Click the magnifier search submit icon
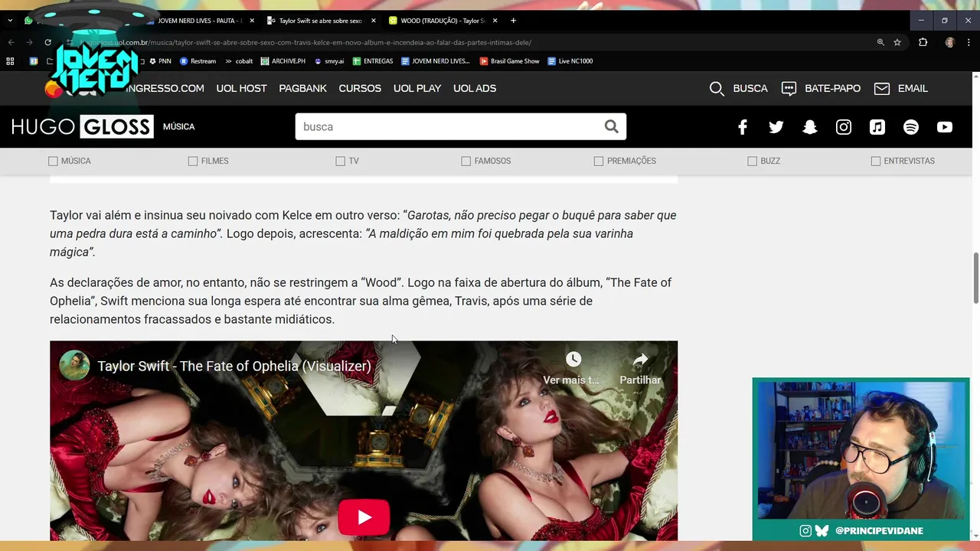Image resolution: width=980 pixels, height=551 pixels. coord(611,126)
